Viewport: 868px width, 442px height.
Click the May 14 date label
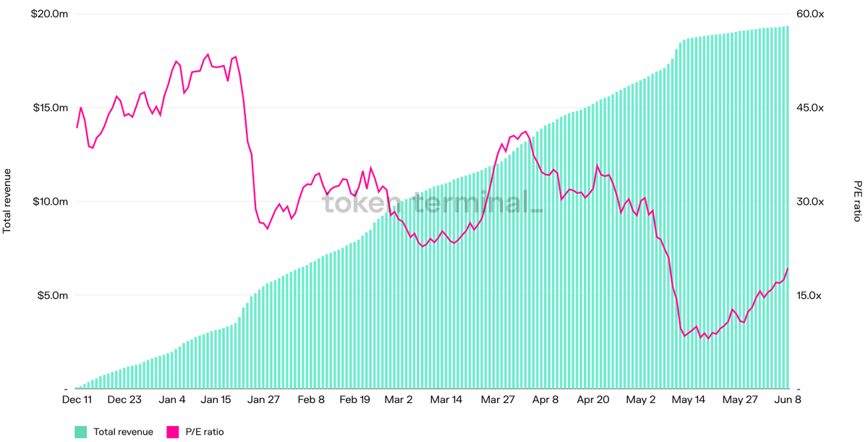click(688, 399)
